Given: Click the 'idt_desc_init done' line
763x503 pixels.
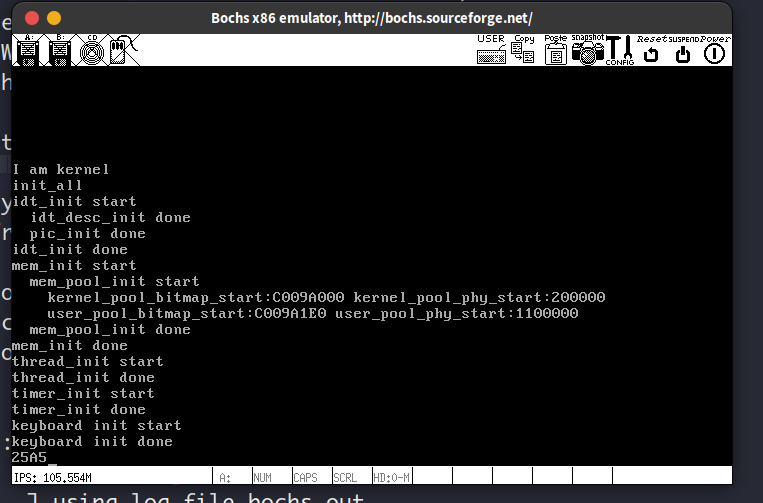Looking at the screenshot, I should pyautogui.click(x=110, y=217).
